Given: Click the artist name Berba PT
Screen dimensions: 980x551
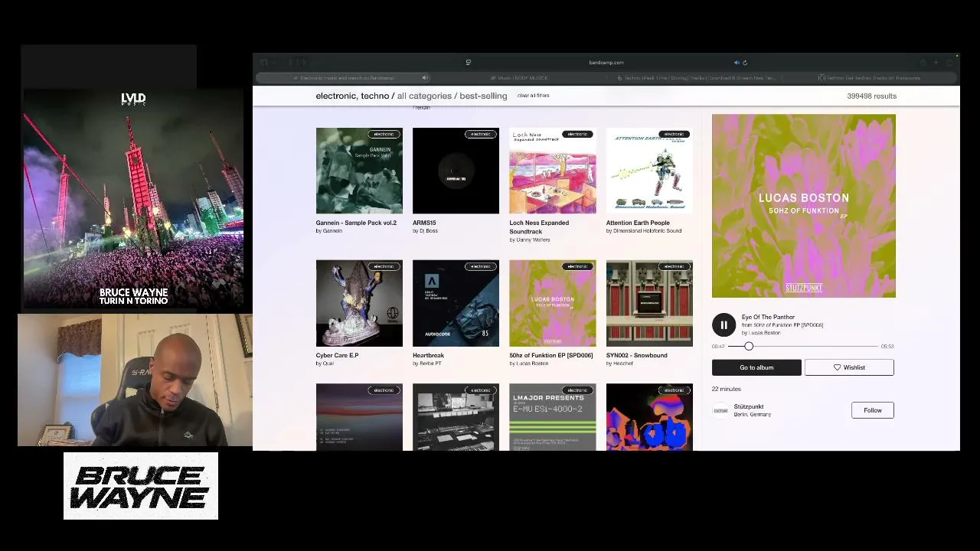Looking at the screenshot, I should [x=430, y=363].
